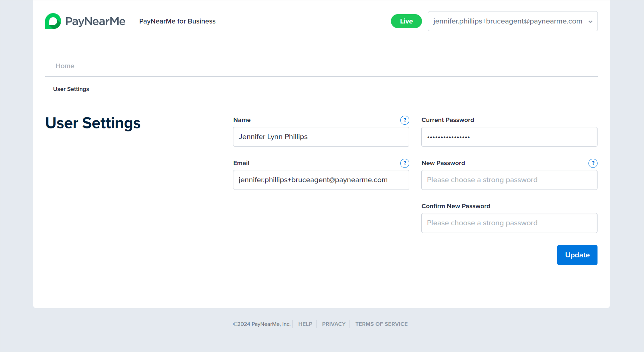Image resolution: width=644 pixels, height=352 pixels.
Task: Click the help icon beside New Password
Action: pyautogui.click(x=593, y=163)
